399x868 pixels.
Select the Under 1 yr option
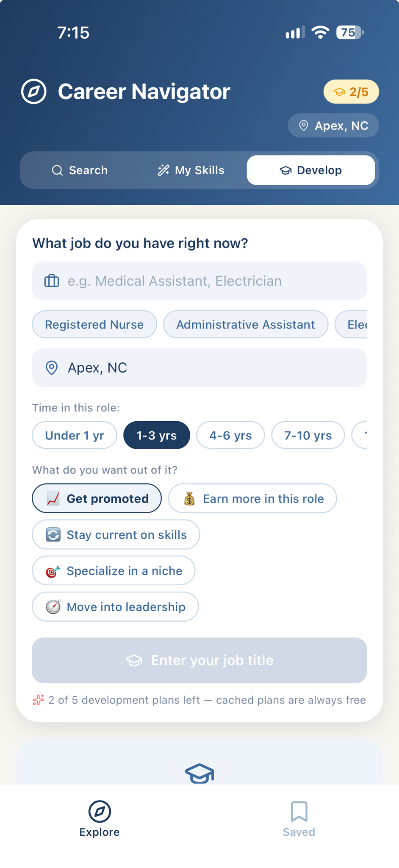pyautogui.click(x=75, y=435)
